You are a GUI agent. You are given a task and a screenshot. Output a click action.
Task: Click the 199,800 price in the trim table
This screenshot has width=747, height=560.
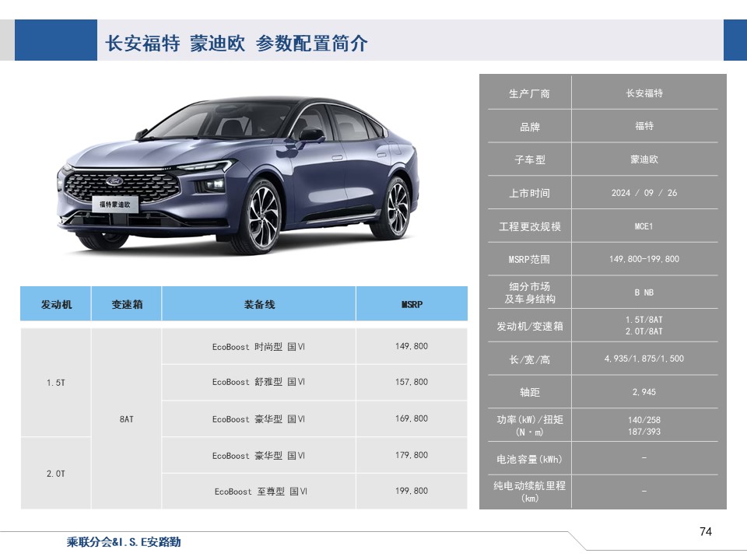[412, 491]
